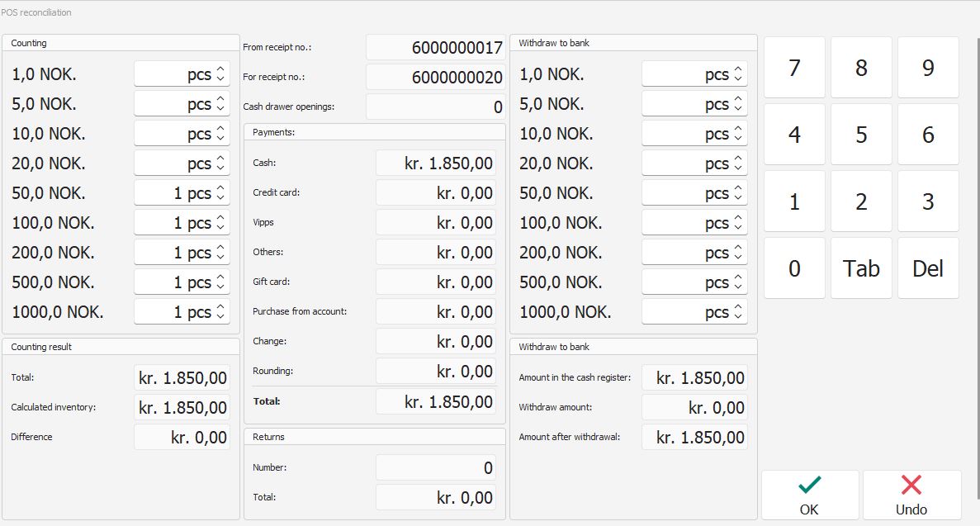Select Withdraw to bank 20,0 NOK field
This screenshot has width=980, height=526.
pos(694,163)
